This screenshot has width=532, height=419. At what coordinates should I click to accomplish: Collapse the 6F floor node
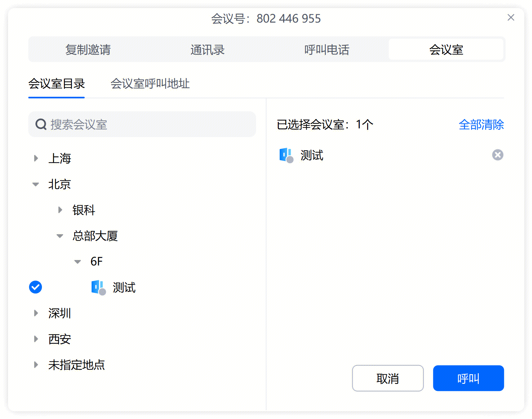78,262
